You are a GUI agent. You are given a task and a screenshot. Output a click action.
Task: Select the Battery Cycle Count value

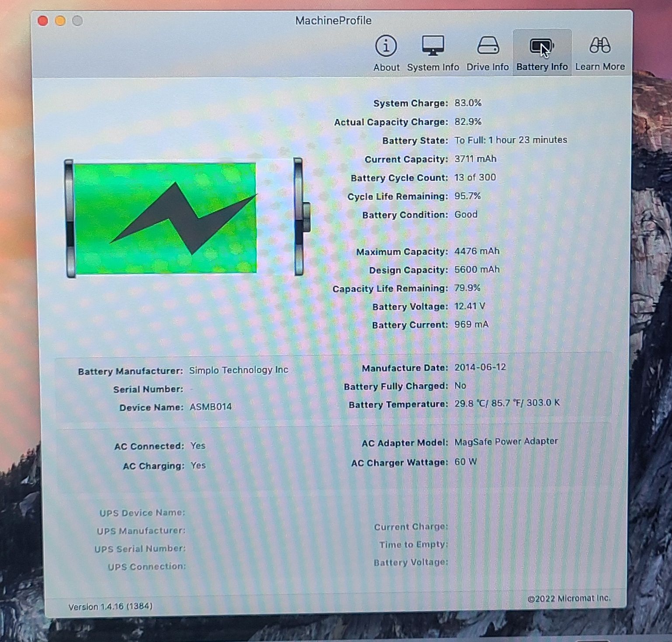tap(475, 177)
